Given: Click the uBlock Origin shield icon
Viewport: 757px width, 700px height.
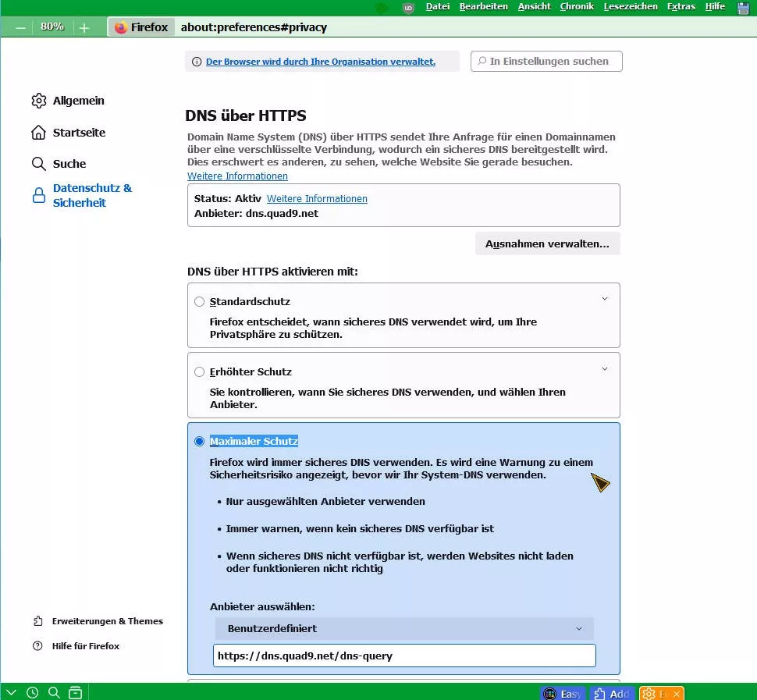Looking at the screenshot, I should pos(408,7).
